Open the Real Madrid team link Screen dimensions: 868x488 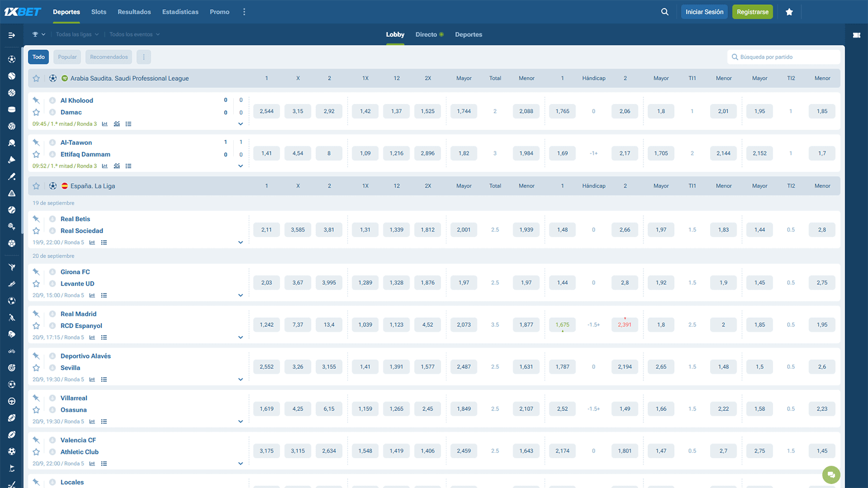[79, 314]
